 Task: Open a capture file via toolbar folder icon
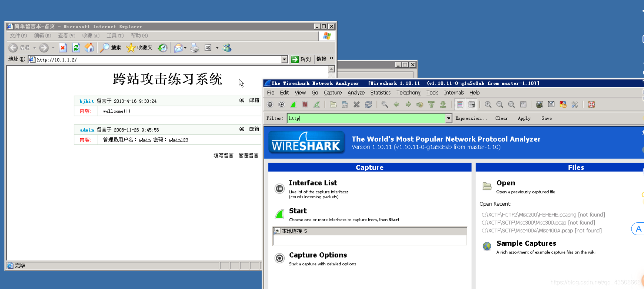pos(333,104)
